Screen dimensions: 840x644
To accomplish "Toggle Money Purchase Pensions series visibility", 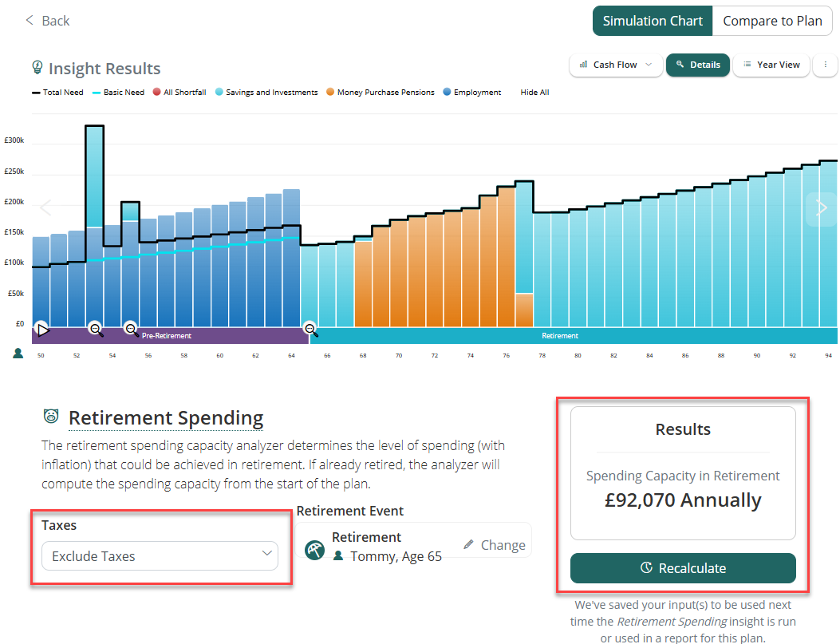I will coord(380,93).
